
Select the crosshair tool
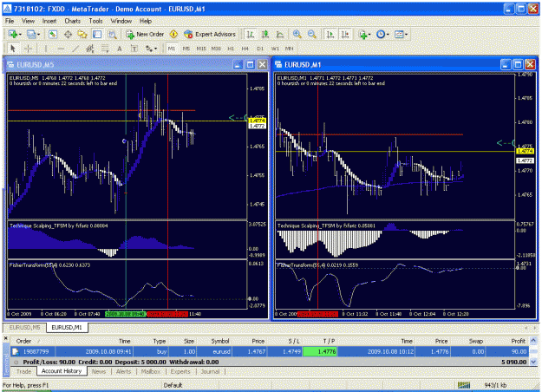point(28,49)
